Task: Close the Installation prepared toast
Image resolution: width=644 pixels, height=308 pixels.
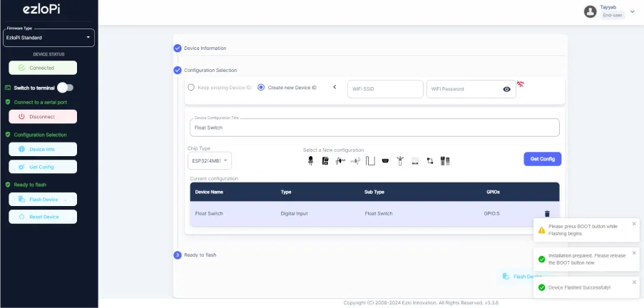Action: (634, 253)
